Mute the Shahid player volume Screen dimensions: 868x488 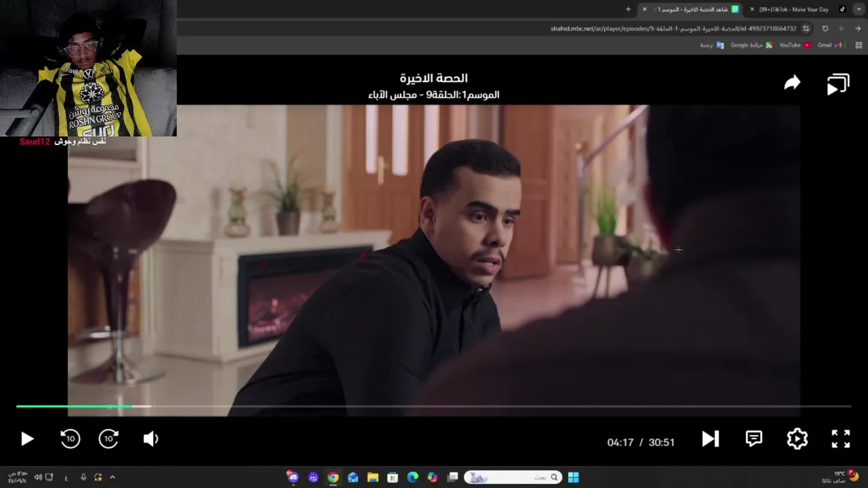pyautogui.click(x=151, y=439)
